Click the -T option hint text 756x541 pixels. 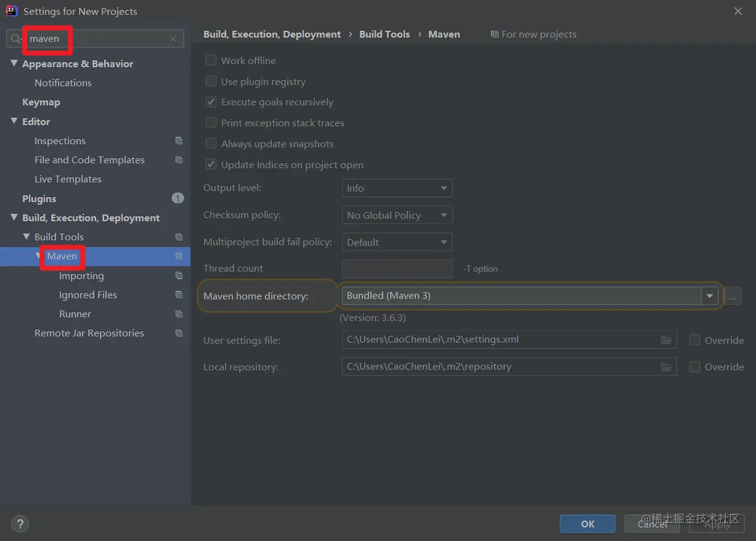pyautogui.click(x=480, y=269)
